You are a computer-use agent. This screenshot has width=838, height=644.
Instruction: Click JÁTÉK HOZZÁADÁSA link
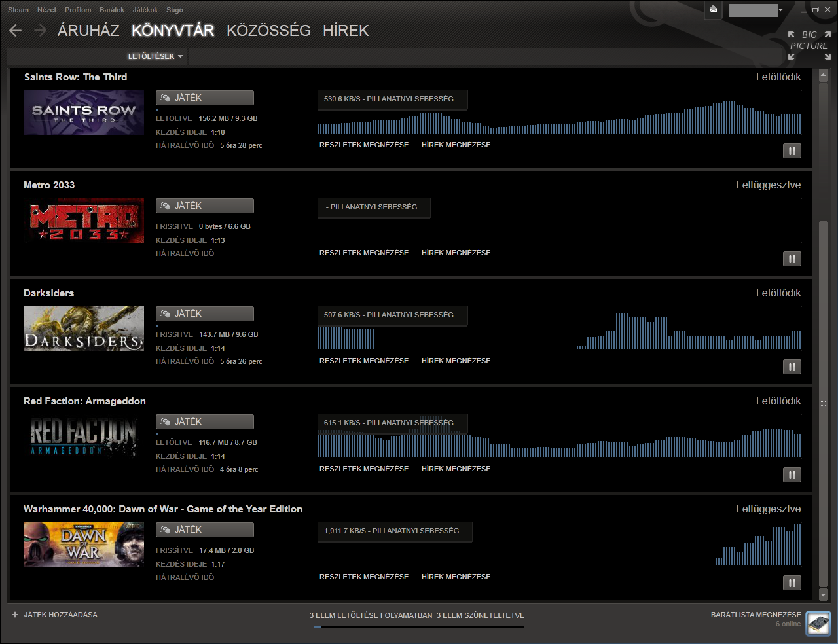(64, 615)
